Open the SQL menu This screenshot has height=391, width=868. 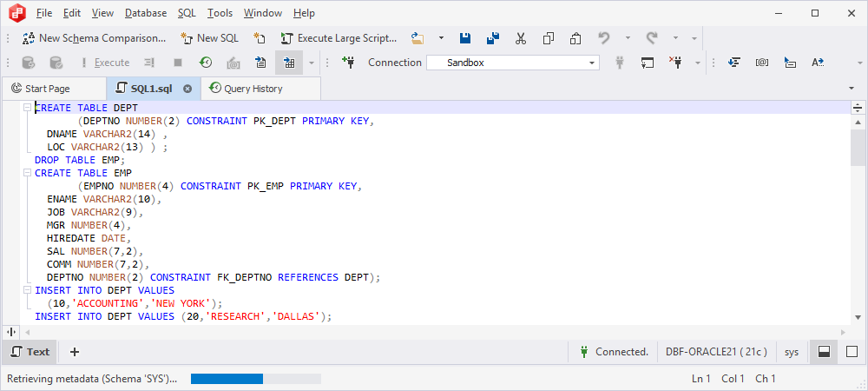tap(187, 13)
